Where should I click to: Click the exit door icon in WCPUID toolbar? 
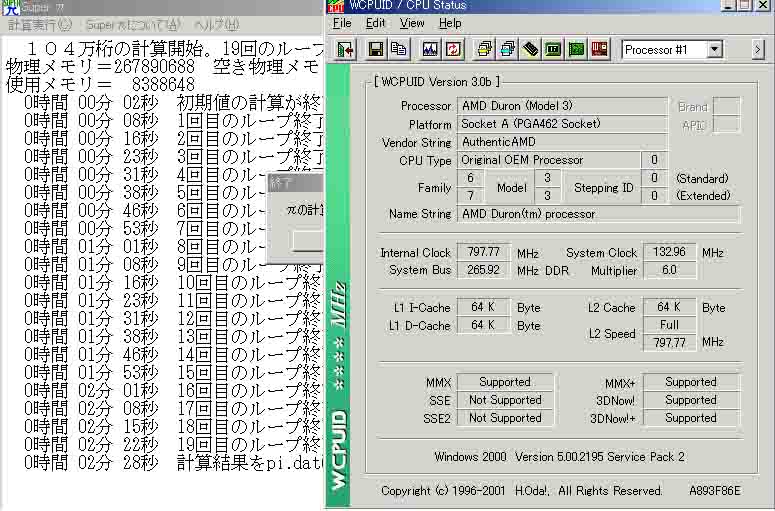pyautogui.click(x=344, y=49)
